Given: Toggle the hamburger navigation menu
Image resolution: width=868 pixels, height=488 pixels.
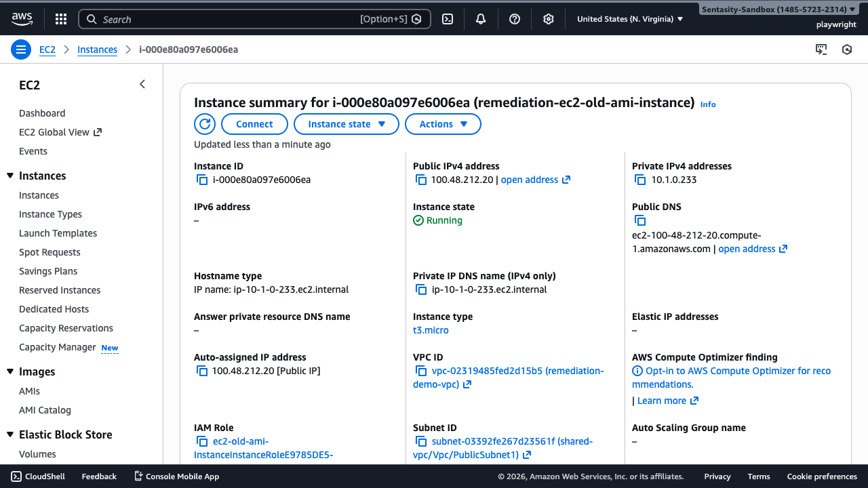Looking at the screenshot, I should click(21, 49).
